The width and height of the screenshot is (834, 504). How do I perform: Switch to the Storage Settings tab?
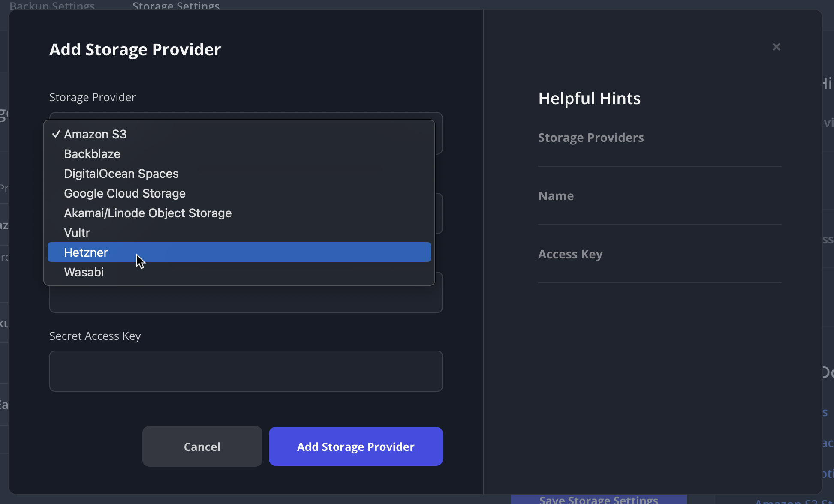(x=176, y=6)
